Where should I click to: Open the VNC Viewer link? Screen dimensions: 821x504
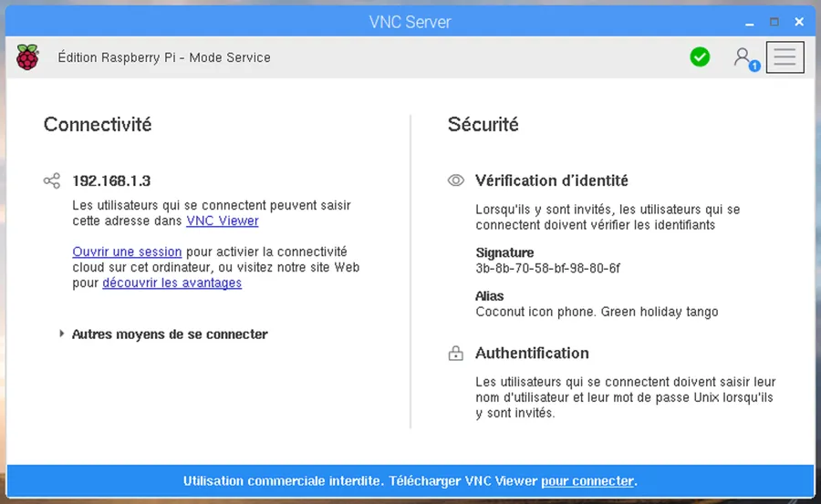223,221
